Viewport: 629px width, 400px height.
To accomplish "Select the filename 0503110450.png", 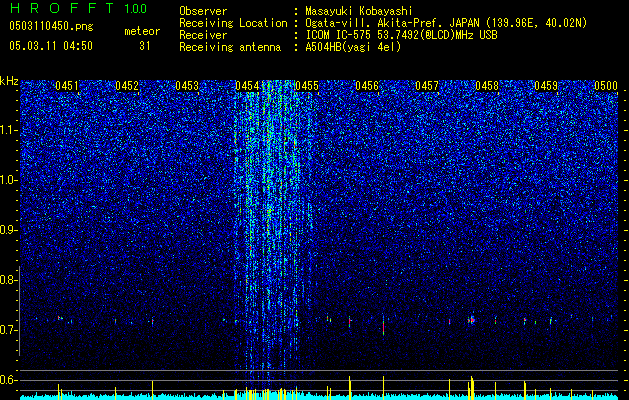I will click(51, 26).
